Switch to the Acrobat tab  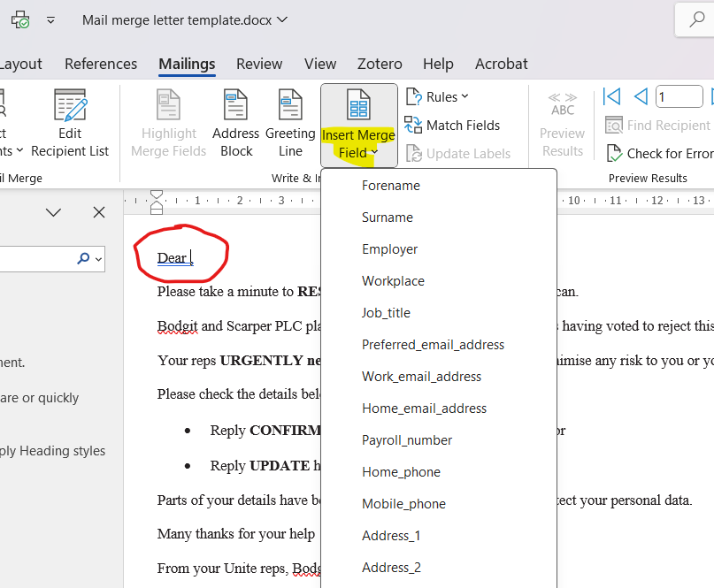pos(502,64)
